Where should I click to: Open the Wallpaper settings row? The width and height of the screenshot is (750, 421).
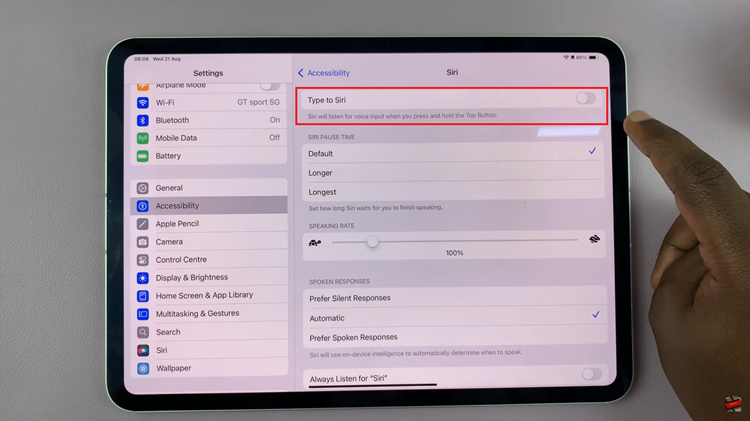click(209, 368)
